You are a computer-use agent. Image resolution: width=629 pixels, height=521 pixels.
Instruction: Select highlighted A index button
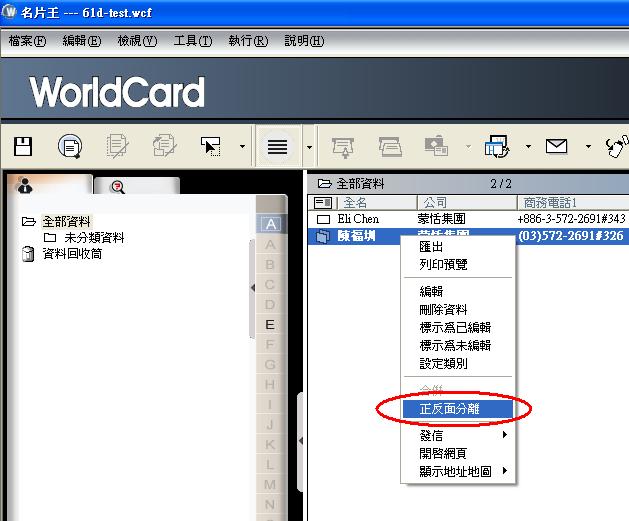tap(270, 224)
